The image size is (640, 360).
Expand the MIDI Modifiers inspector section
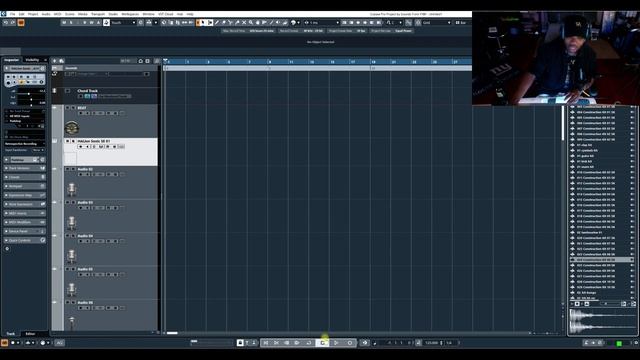24,222
